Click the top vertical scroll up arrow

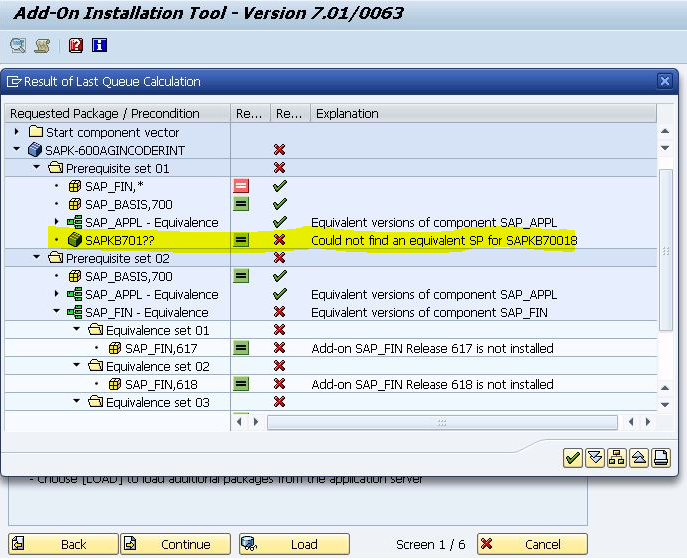tap(665, 131)
